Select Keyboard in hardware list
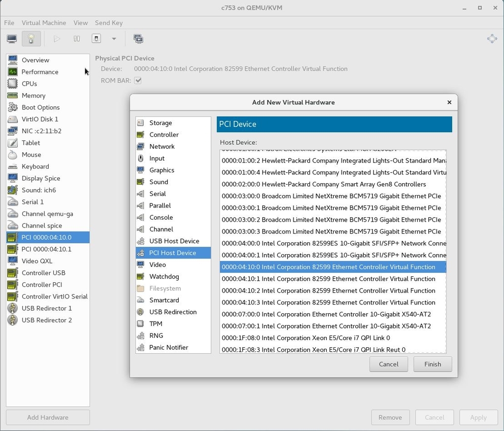This screenshot has width=504, height=431. pos(48,166)
